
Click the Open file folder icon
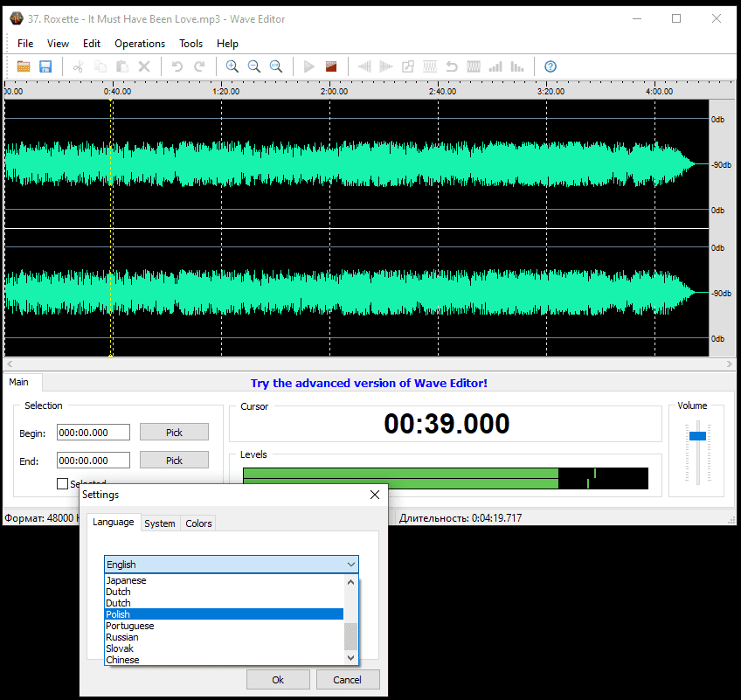pyautogui.click(x=24, y=66)
